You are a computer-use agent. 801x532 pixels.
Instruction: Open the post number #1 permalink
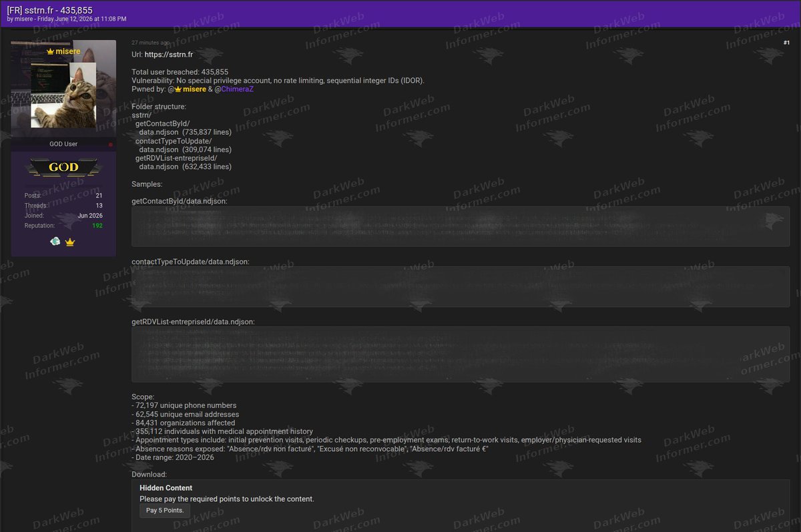(x=786, y=43)
